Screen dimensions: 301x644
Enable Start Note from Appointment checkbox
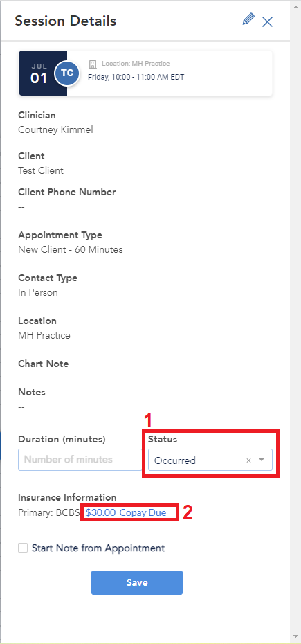click(23, 548)
